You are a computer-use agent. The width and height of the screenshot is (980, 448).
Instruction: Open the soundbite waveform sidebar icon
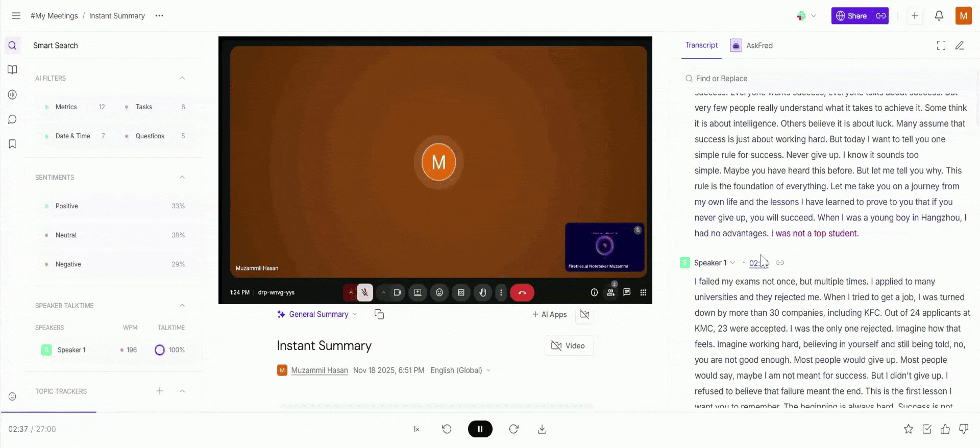pyautogui.click(x=13, y=95)
